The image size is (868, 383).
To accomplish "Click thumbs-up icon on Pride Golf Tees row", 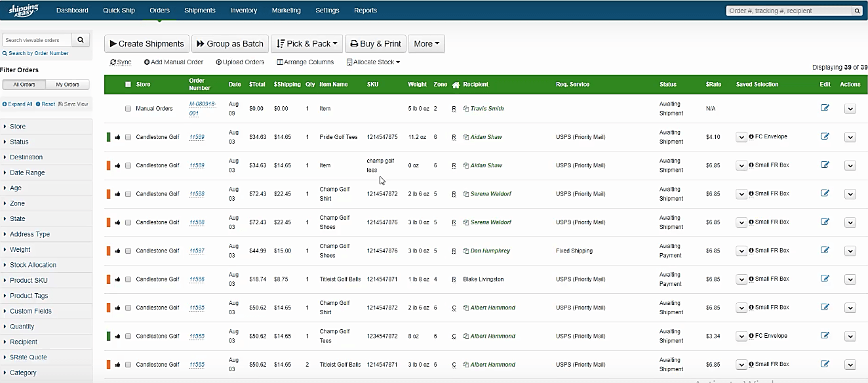I will (117, 137).
